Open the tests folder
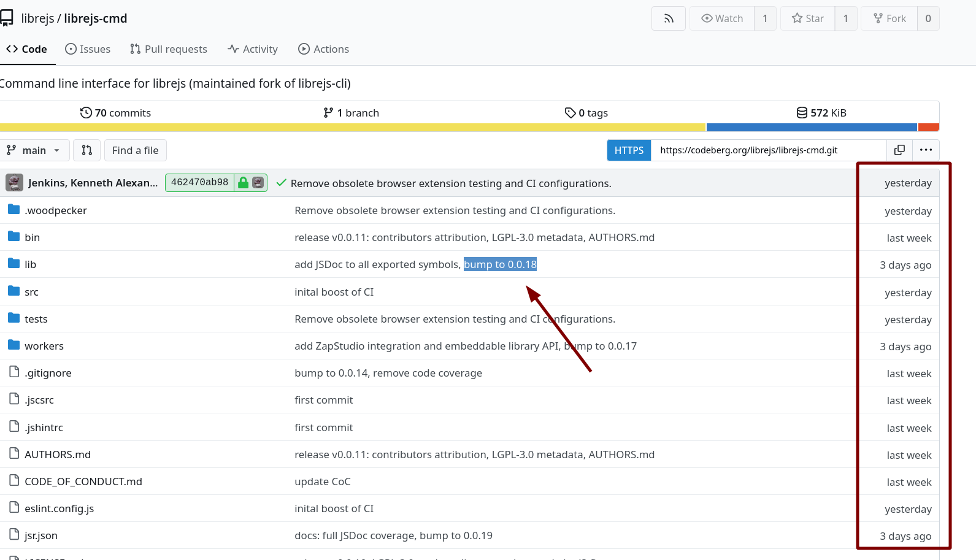 click(x=36, y=319)
